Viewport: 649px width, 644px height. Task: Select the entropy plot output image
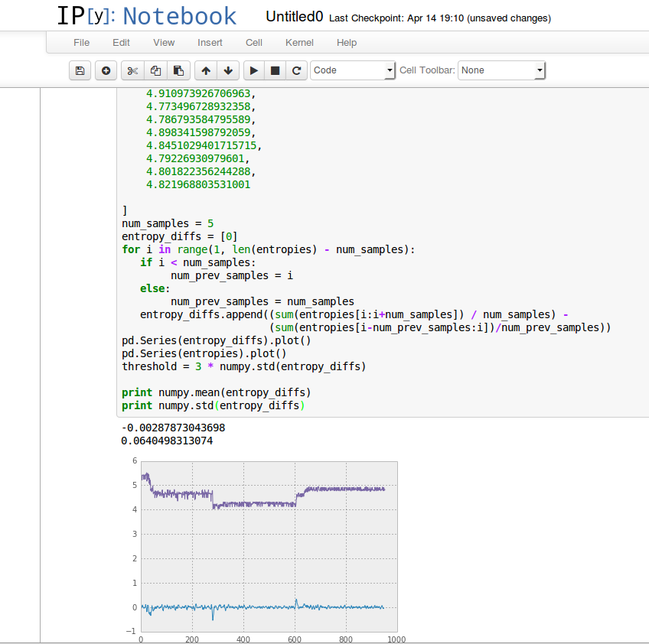click(268, 548)
